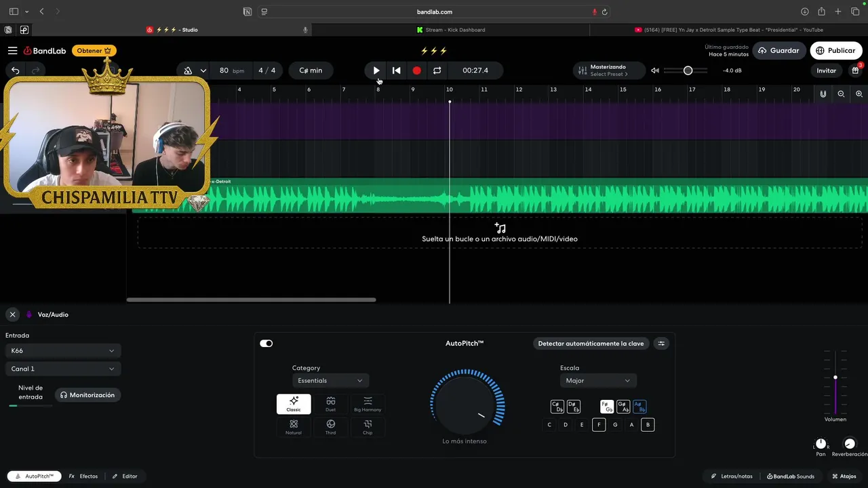This screenshot has height=488, width=868.
Task: Open Letras/notas panel
Action: [732, 476]
